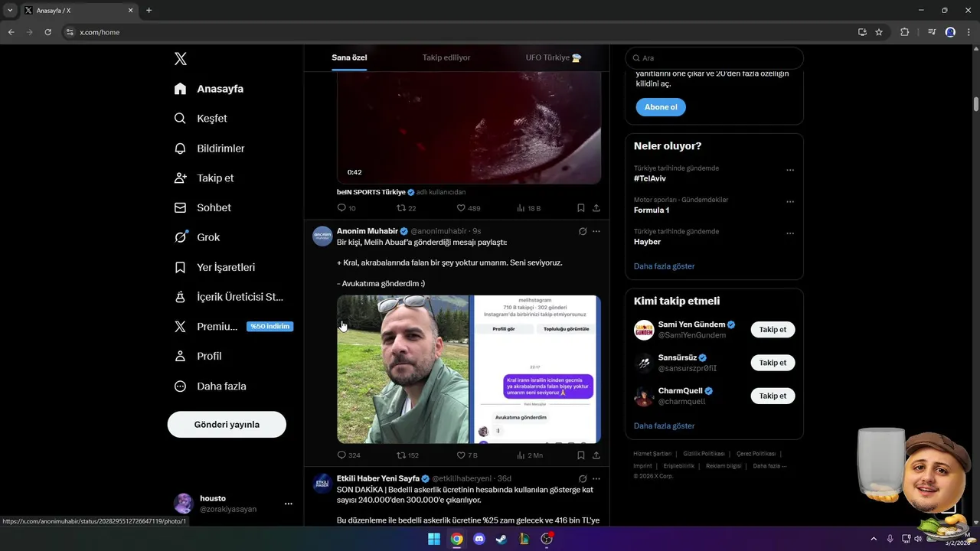This screenshot has width=980, height=551.
Task: Click the X logo in sidebar
Action: point(180,59)
